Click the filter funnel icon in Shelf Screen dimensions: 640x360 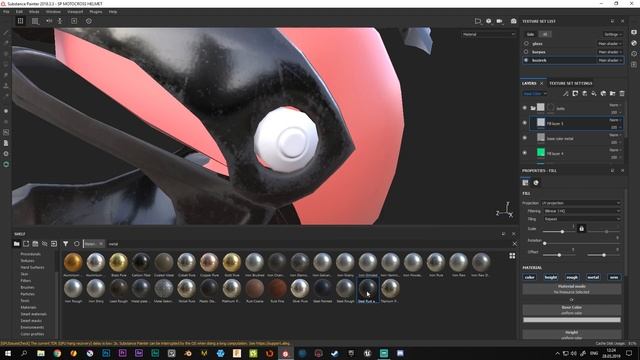(65, 244)
